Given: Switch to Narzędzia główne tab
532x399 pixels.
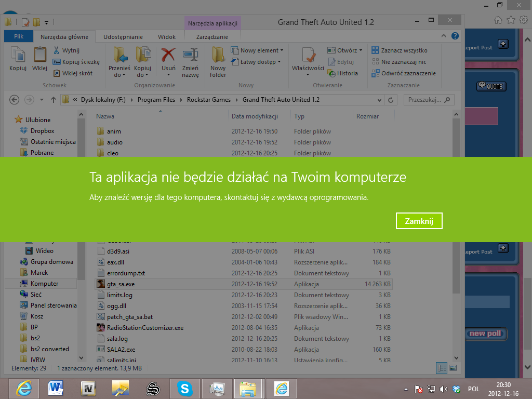Looking at the screenshot, I should [x=64, y=37].
